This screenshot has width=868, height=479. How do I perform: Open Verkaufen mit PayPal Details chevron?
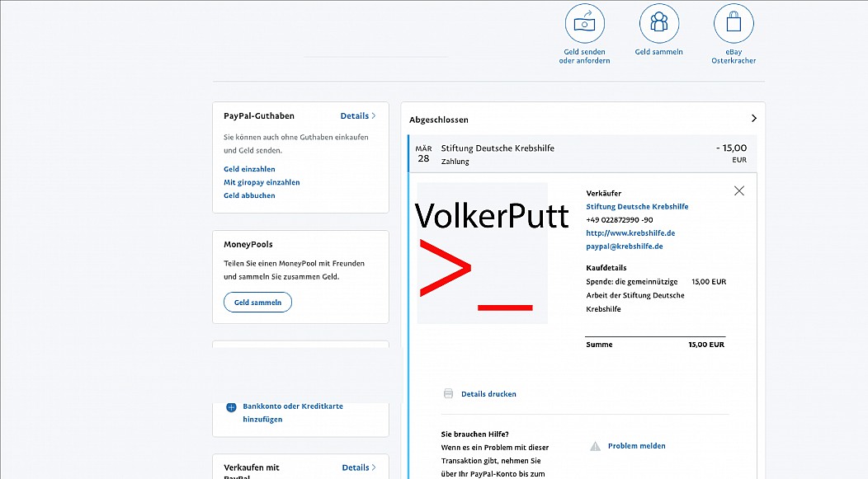click(375, 467)
